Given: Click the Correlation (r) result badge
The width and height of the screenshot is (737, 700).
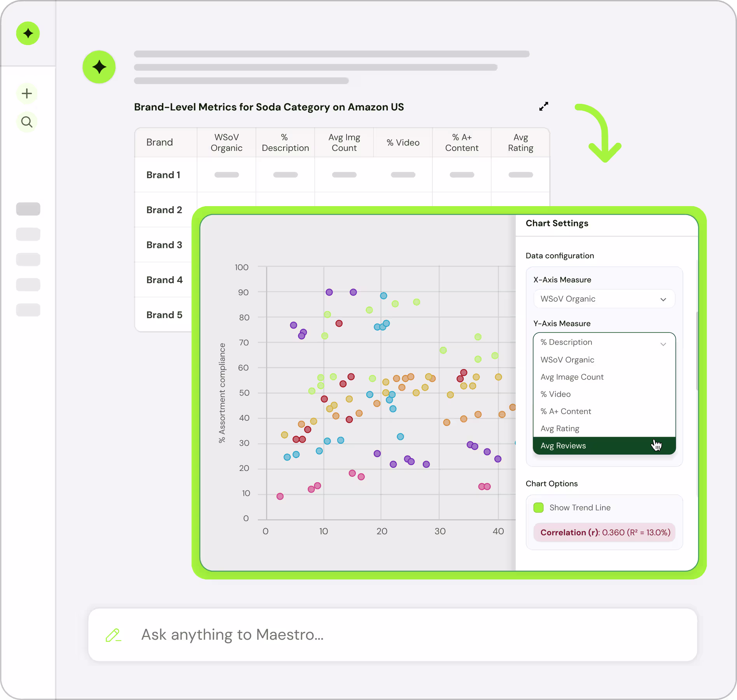Looking at the screenshot, I should (605, 533).
